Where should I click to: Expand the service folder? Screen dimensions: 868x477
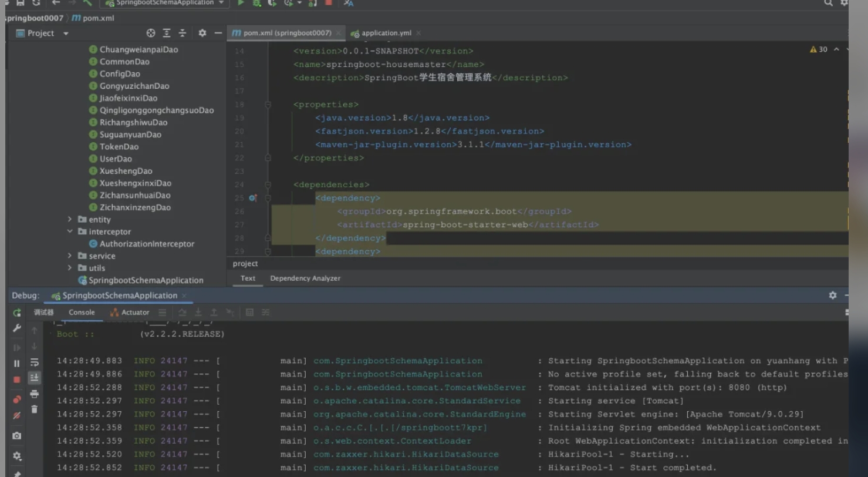click(x=70, y=256)
